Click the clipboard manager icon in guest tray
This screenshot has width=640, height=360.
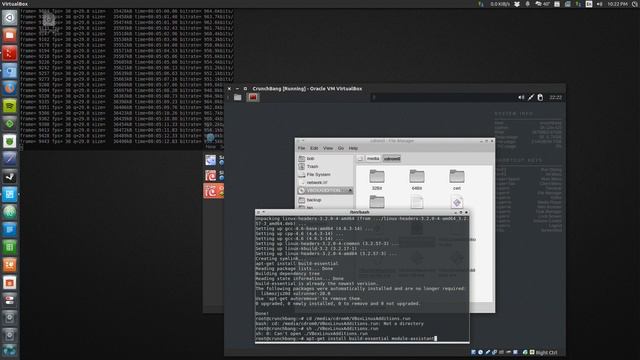click(540, 98)
